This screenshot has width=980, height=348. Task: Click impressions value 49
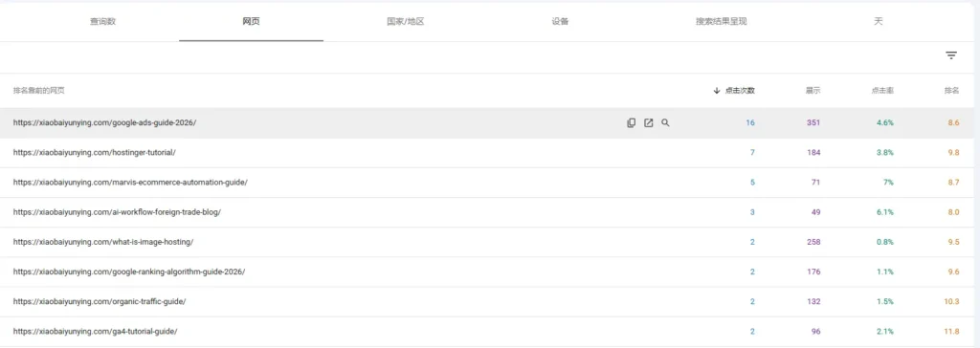[x=815, y=212]
